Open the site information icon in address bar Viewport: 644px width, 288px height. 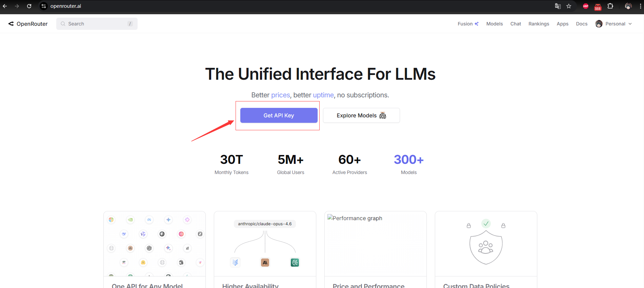(44, 6)
